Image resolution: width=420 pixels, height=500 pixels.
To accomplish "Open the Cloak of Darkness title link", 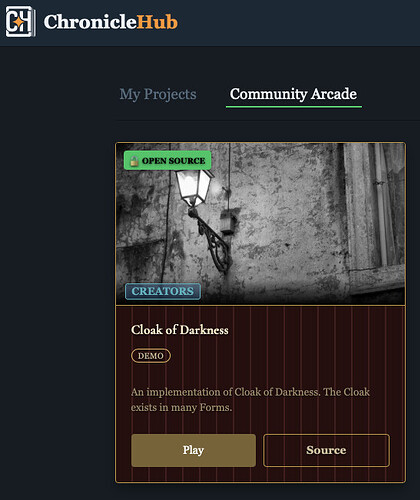I will (180, 330).
